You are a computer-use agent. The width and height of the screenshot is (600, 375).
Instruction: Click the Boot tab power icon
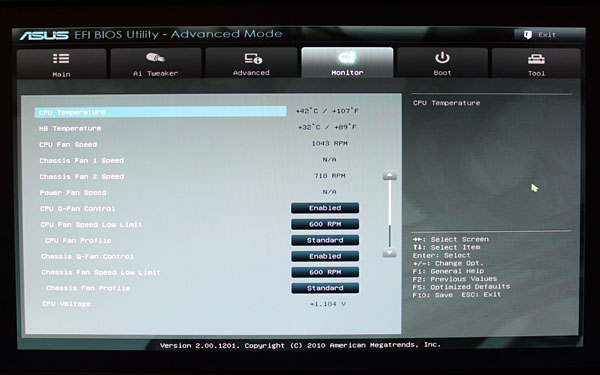click(x=442, y=58)
